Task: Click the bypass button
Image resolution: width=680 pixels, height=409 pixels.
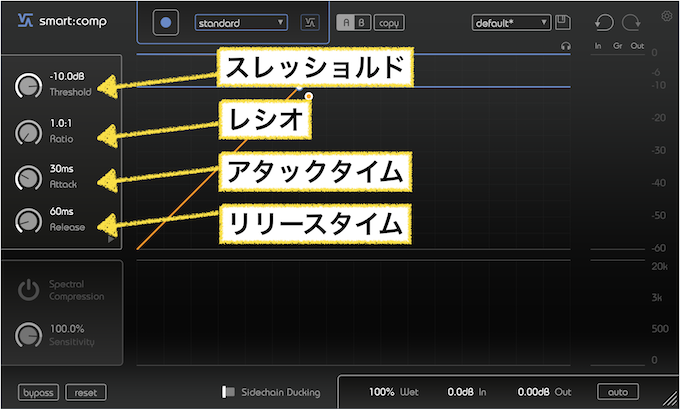Action: coord(38,393)
